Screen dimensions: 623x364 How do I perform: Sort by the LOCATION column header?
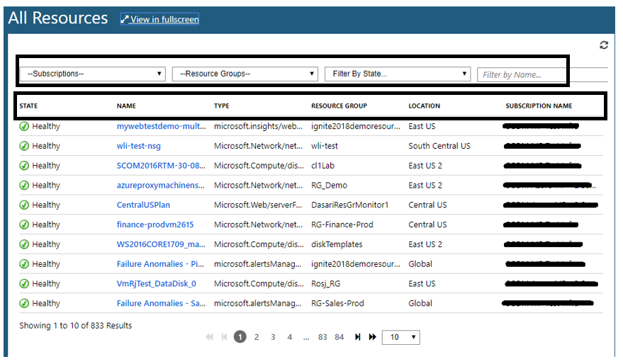(425, 106)
